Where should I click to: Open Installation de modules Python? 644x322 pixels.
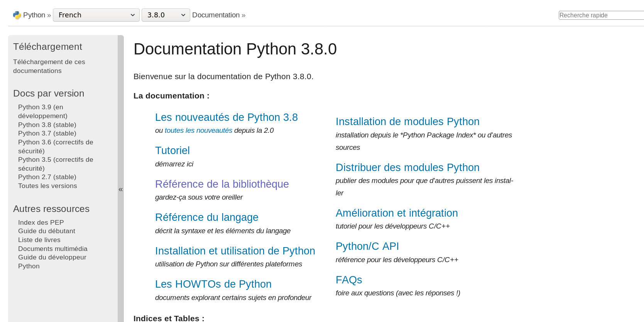pos(407,122)
